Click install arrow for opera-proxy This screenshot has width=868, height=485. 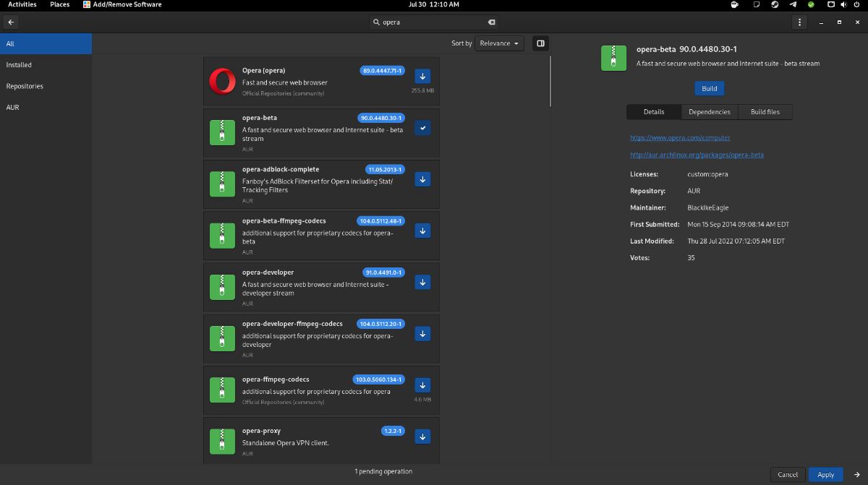point(423,437)
